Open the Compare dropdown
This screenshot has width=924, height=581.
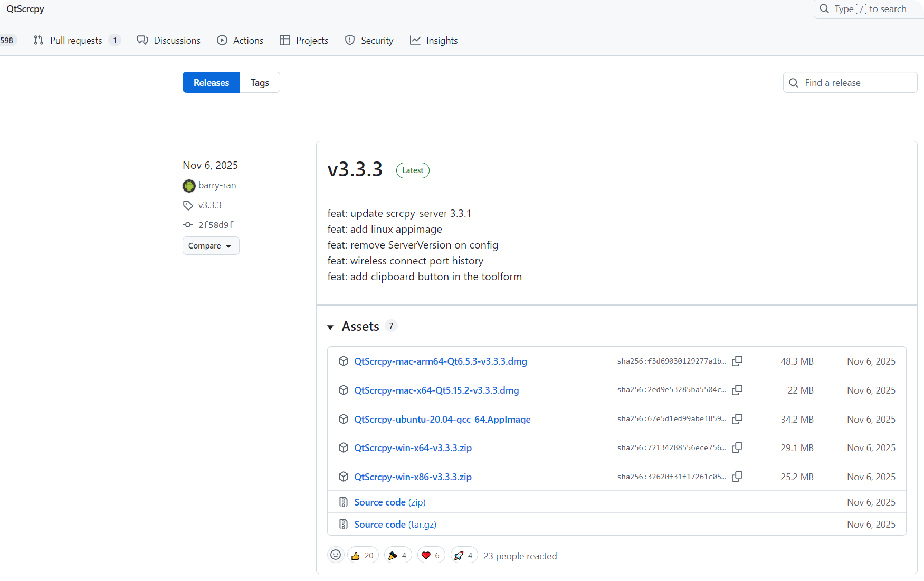point(211,246)
